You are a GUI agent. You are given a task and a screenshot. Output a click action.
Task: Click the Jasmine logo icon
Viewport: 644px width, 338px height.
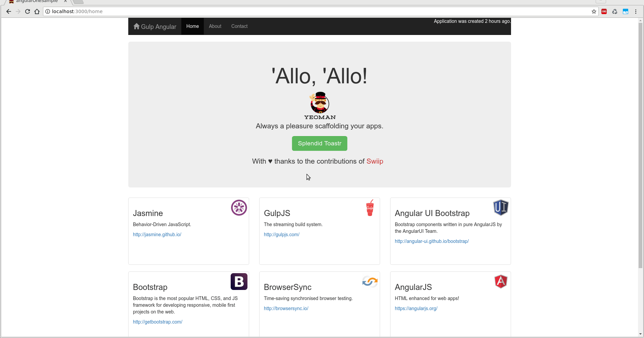point(239,208)
